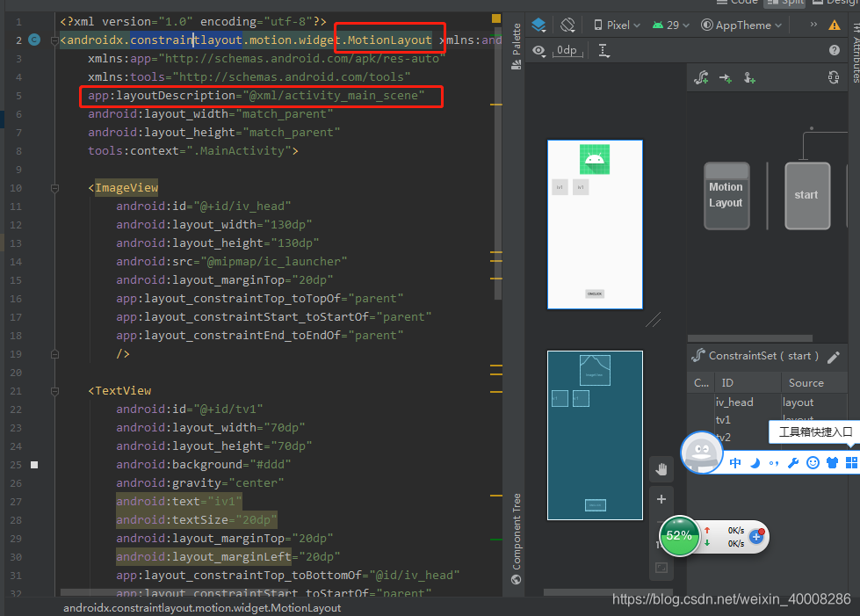Edit ConstraintSet with the pencil icon
The width and height of the screenshot is (860, 616).
coord(834,356)
